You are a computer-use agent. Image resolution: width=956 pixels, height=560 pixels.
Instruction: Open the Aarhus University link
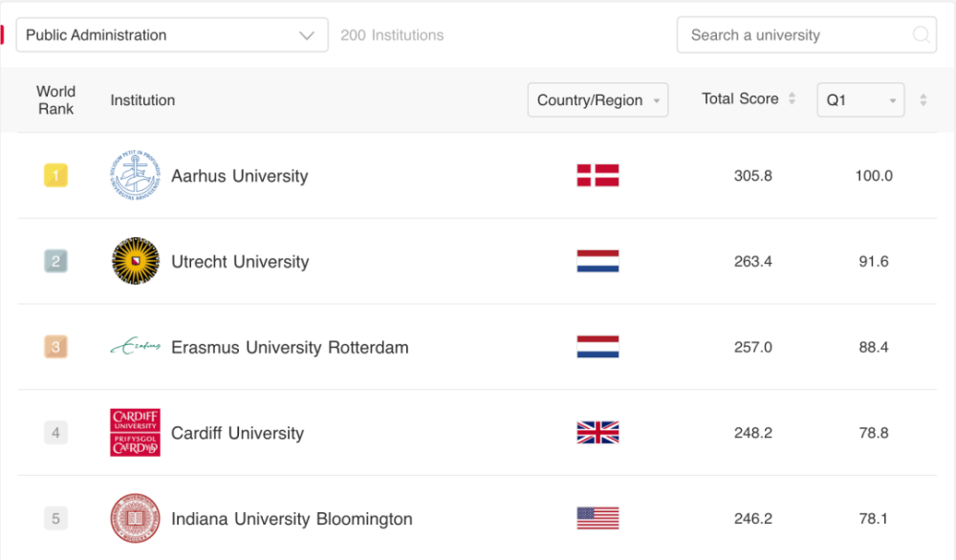pos(239,177)
